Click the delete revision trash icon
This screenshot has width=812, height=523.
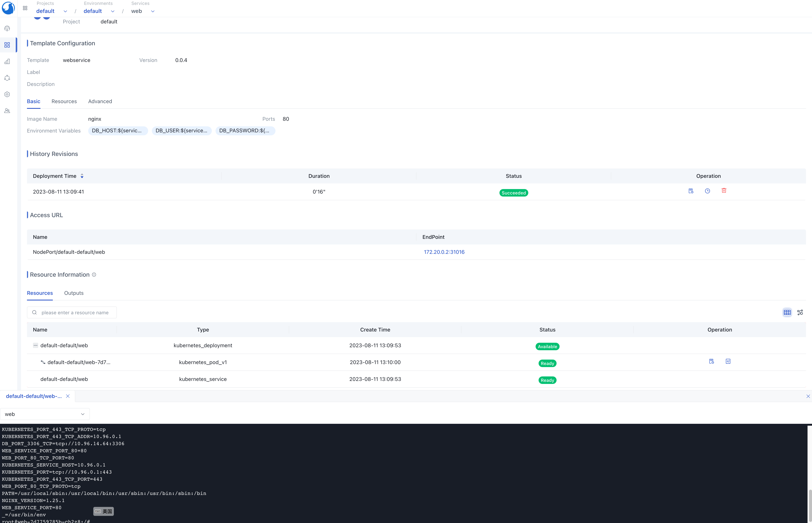(x=724, y=191)
